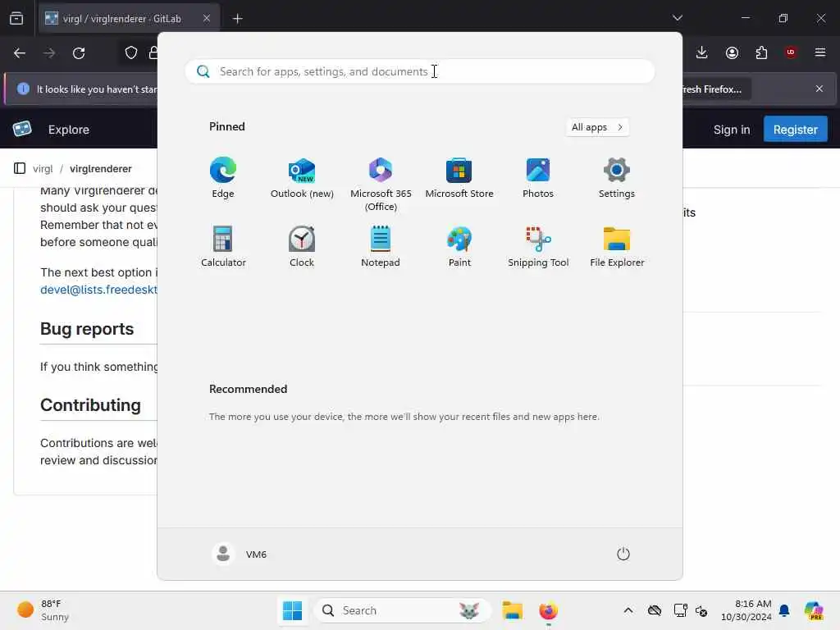
Task: Click the network display tray icon
Action: pos(680,610)
